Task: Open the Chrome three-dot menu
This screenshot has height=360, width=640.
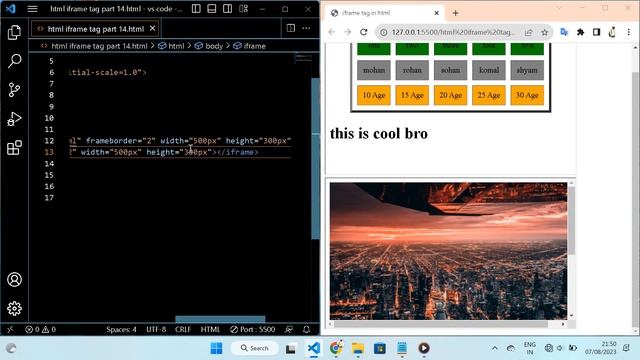Action: coord(629,32)
